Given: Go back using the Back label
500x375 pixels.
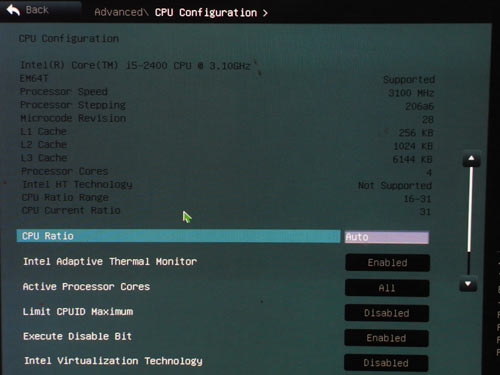Looking at the screenshot, I should pyautogui.click(x=37, y=10).
